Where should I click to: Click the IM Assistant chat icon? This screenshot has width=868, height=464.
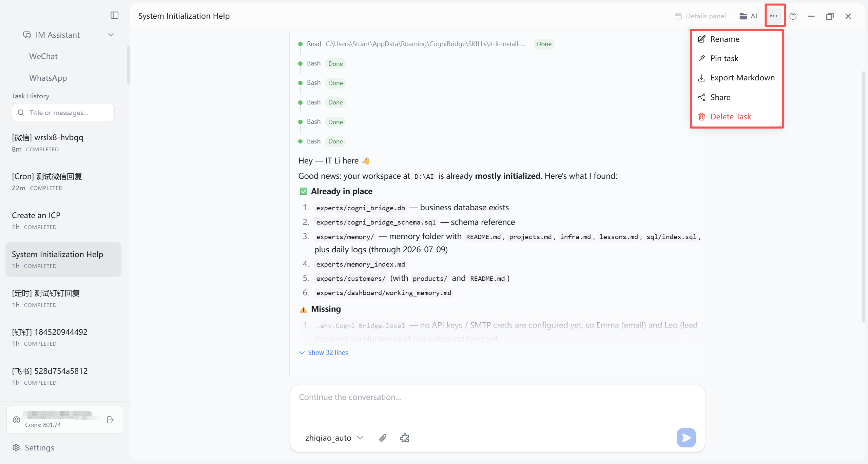[27, 35]
